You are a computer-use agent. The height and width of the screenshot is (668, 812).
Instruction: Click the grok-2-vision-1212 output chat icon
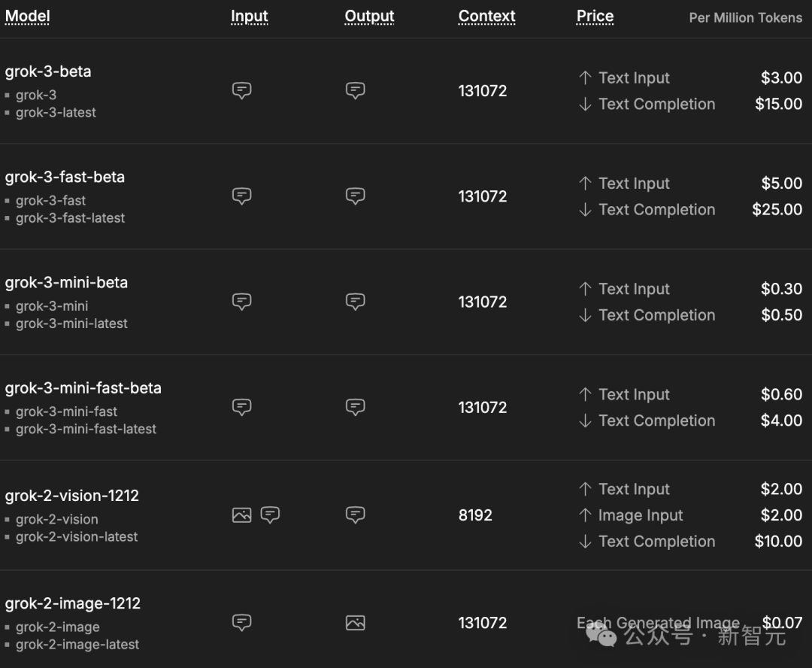click(355, 515)
